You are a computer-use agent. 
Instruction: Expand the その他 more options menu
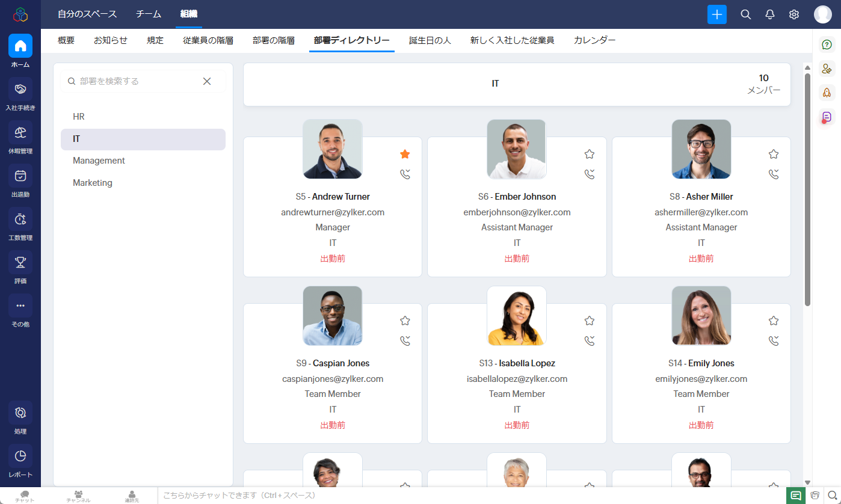(x=20, y=306)
